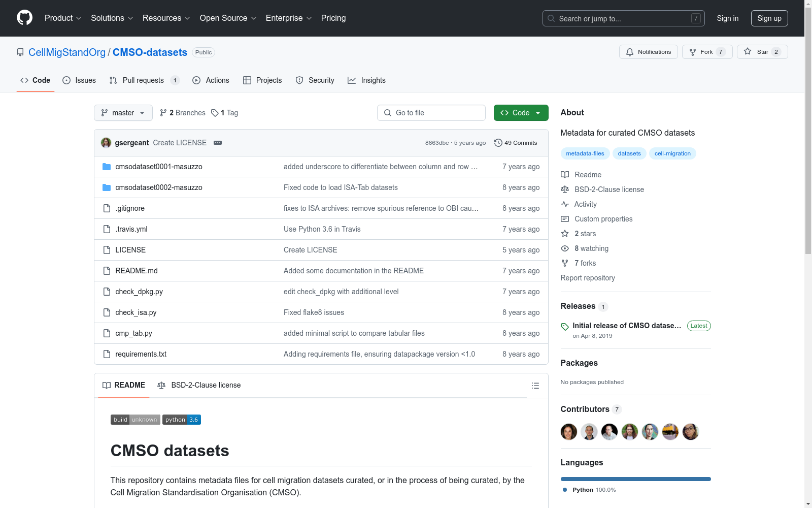Click repository icon beside CellMigStandOrg
Screen dimensions: 812x508
pyautogui.click(x=20, y=52)
